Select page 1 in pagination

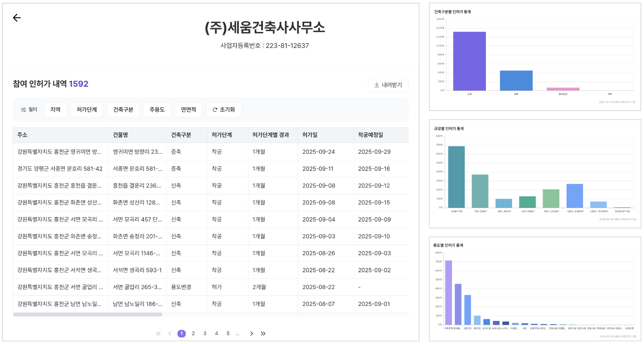coord(181,334)
